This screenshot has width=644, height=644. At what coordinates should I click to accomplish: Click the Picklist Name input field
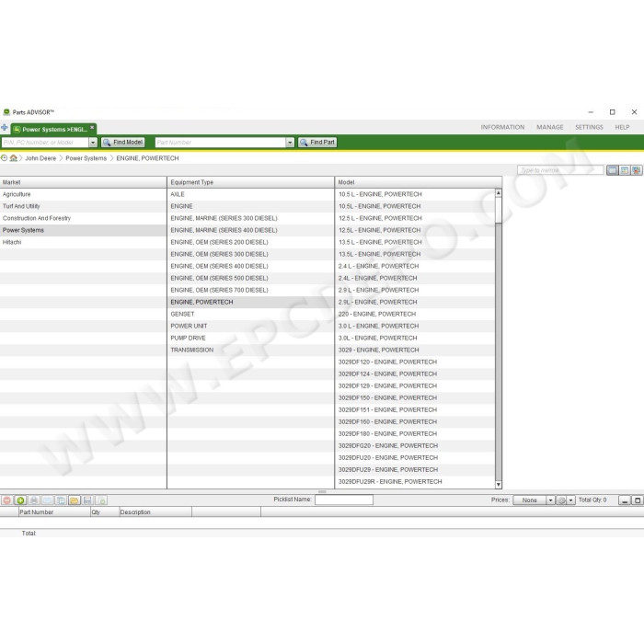coord(344,500)
